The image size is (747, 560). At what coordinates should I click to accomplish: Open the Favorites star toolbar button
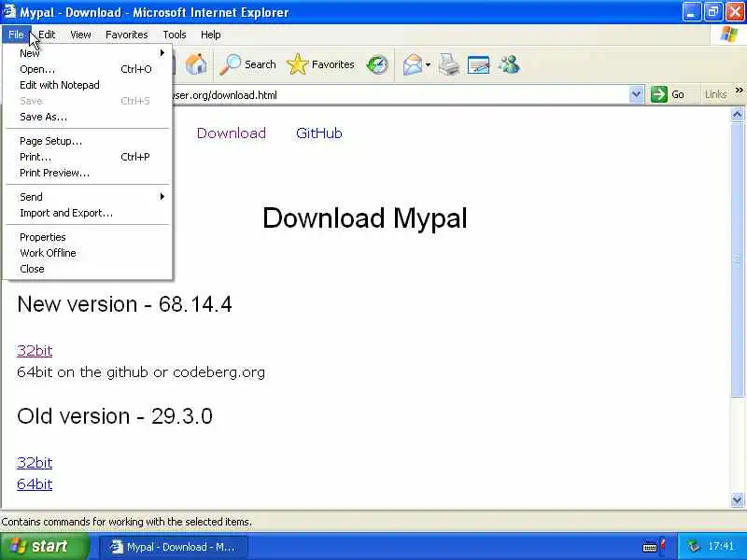click(320, 64)
